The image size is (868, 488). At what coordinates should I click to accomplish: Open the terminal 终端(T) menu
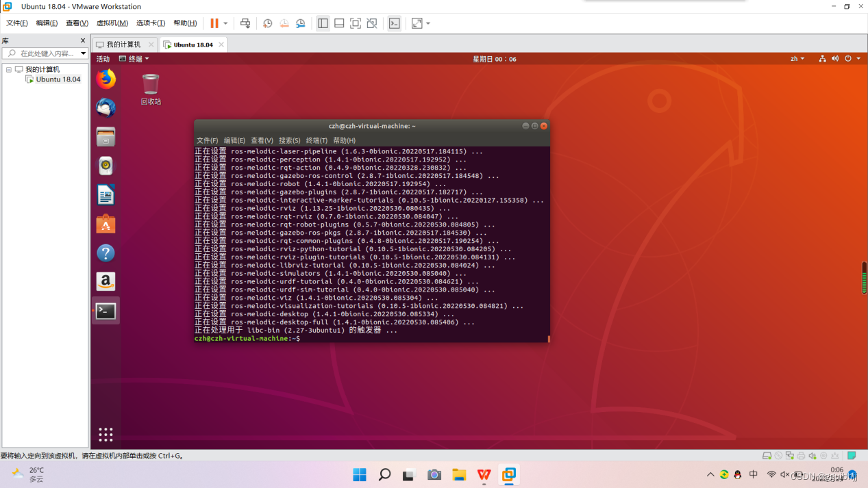tap(317, 140)
